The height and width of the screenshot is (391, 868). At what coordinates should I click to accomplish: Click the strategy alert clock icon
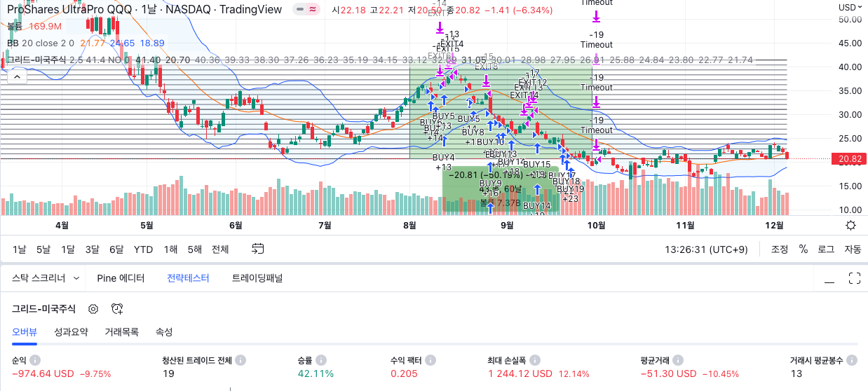click(x=117, y=309)
